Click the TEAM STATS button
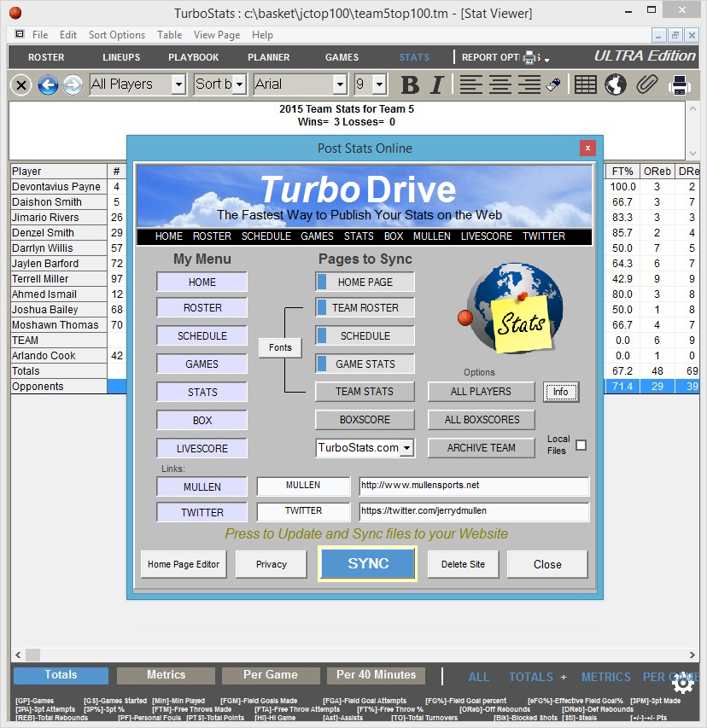 click(x=365, y=392)
